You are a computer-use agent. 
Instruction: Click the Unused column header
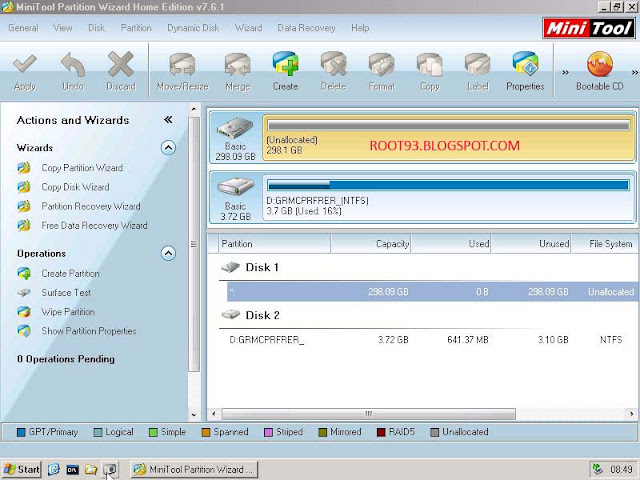[531, 244]
